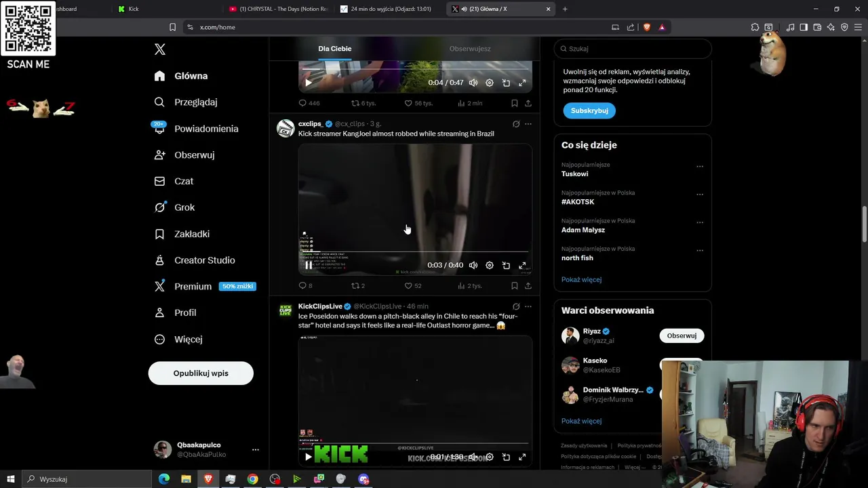Open Powiadomienia notifications
Viewport: 868px width, 488px height.
[x=196, y=129]
